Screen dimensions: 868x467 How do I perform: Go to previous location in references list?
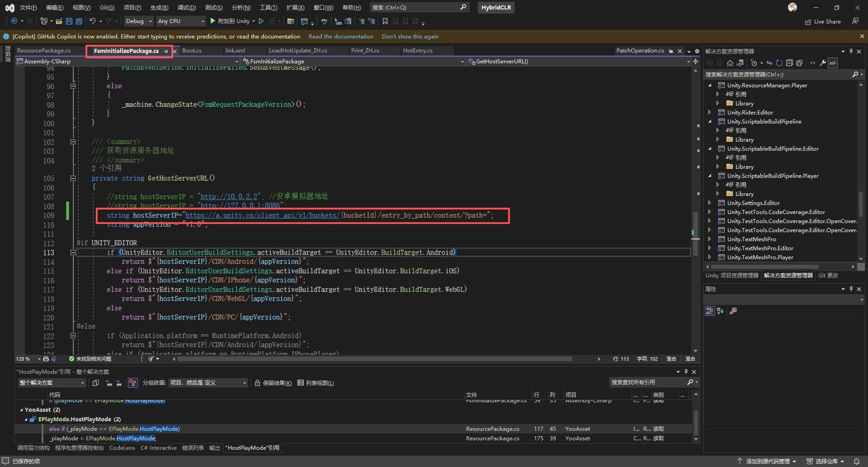tap(109, 383)
